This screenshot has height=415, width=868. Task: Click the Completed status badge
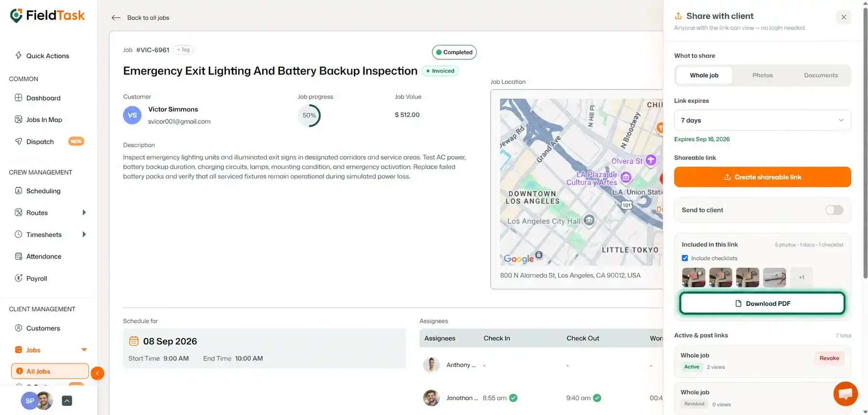tap(454, 52)
